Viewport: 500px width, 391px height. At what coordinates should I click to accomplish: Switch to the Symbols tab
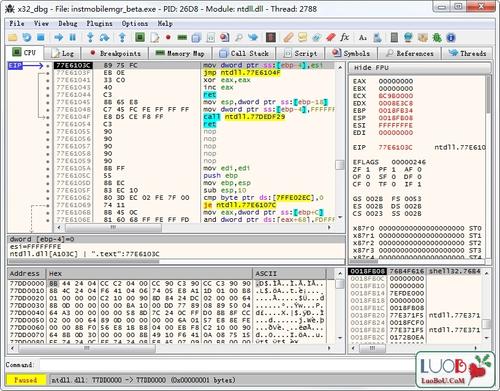[351, 53]
